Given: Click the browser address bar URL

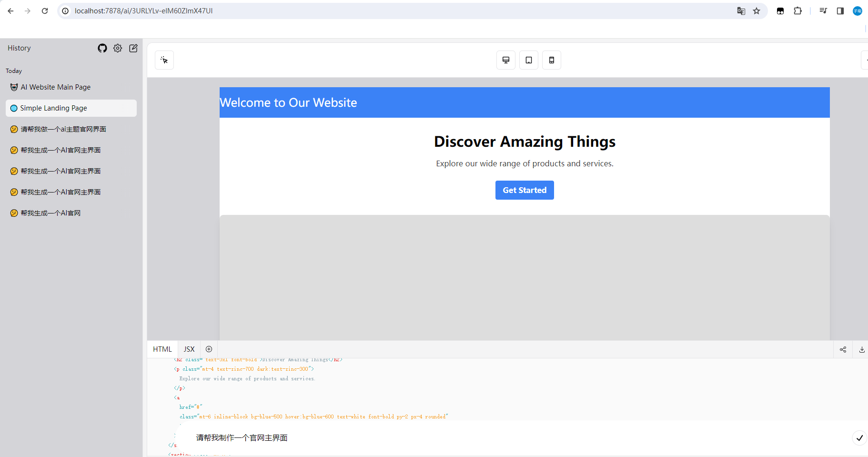Looking at the screenshot, I should [143, 11].
